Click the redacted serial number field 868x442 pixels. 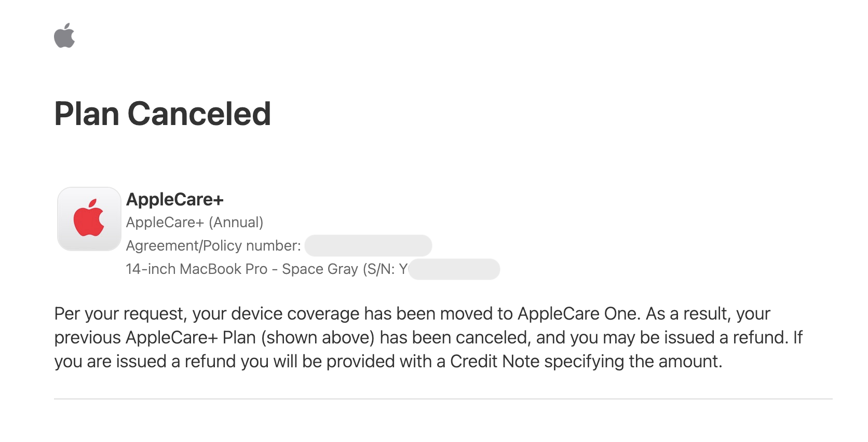(x=454, y=269)
